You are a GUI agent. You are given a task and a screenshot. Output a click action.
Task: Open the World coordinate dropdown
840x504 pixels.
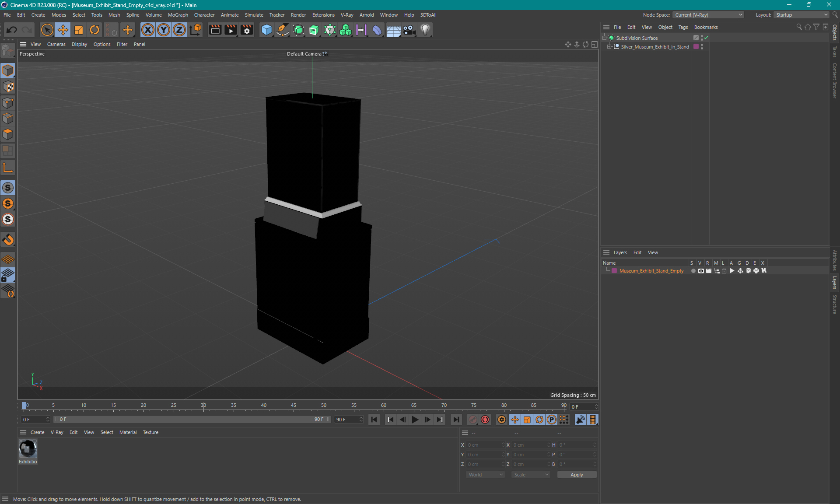tap(485, 475)
